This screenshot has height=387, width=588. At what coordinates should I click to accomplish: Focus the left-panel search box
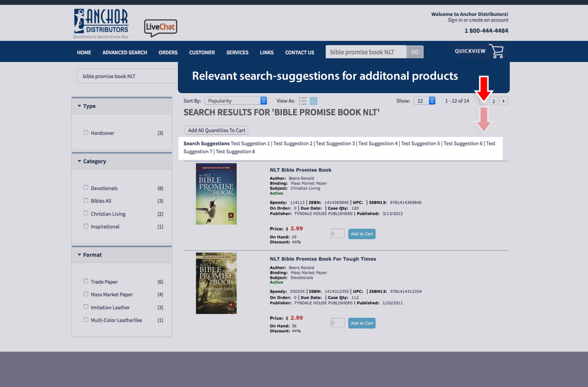tap(127, 76)
